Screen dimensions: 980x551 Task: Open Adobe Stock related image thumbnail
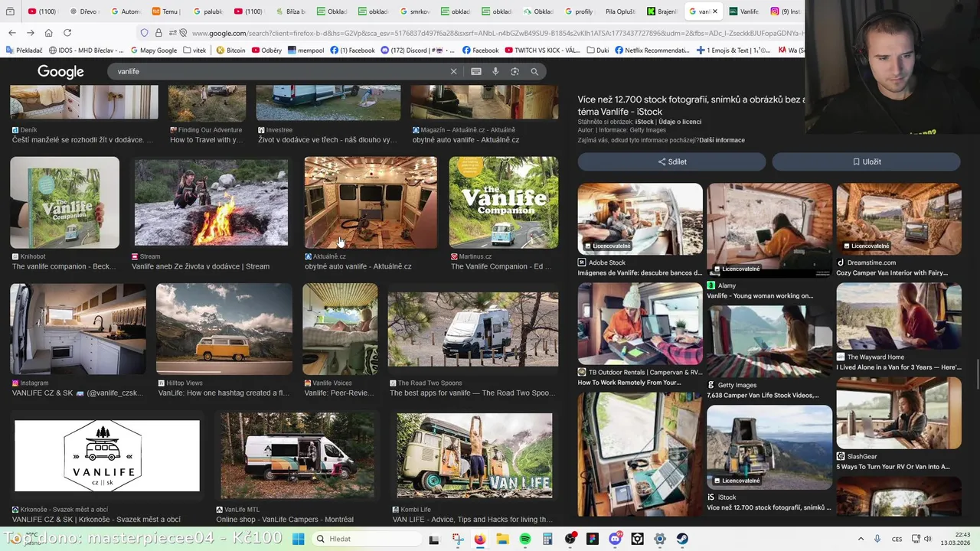tap(640, 219)
